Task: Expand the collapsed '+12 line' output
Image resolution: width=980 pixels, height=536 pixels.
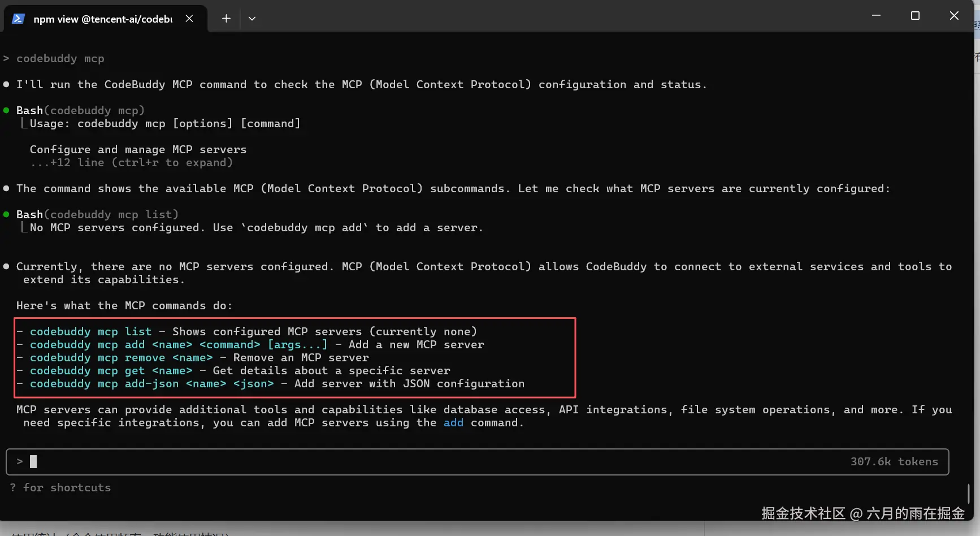Action: click(131, 163)
